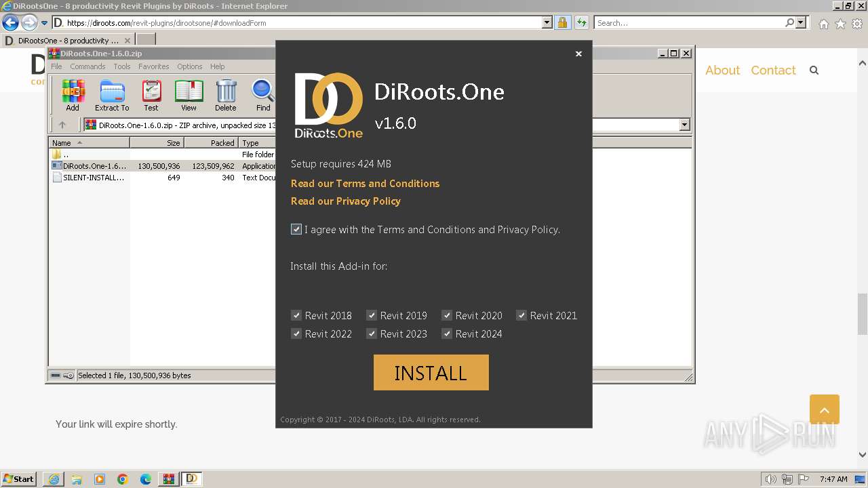
Task: Go back in Internet Explorer
Action: pos(10,23)
